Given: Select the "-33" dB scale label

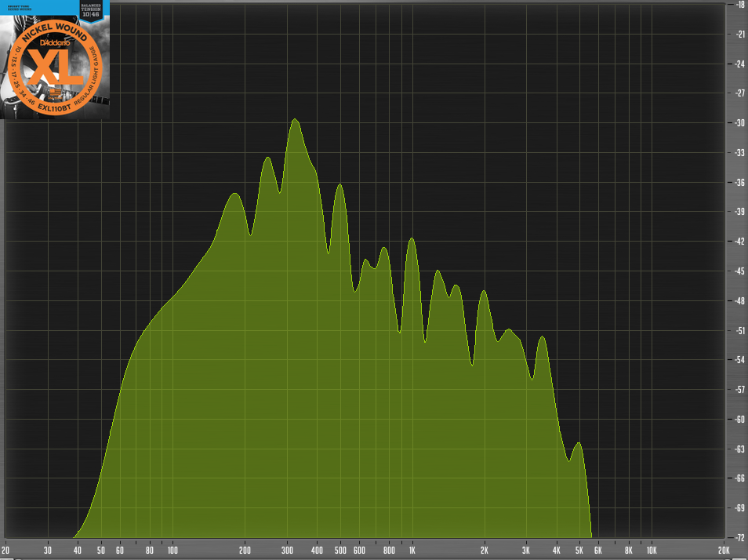Looking at the screenshot, I should tap(739, 153).
